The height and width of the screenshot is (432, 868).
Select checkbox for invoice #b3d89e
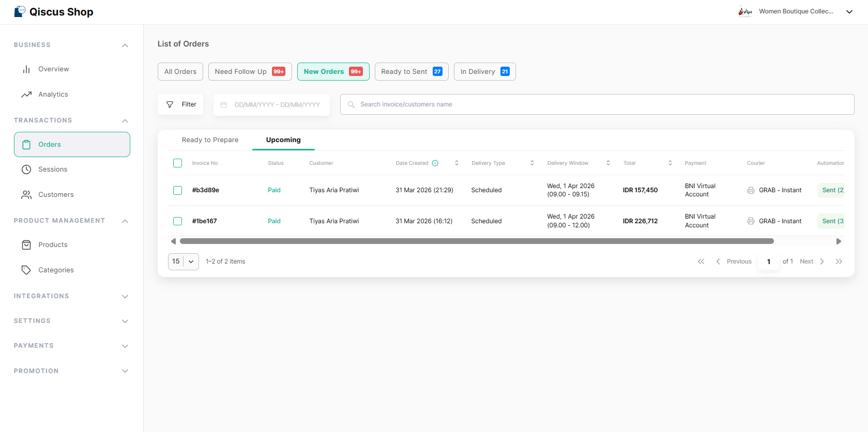click(x=177, y=190)
